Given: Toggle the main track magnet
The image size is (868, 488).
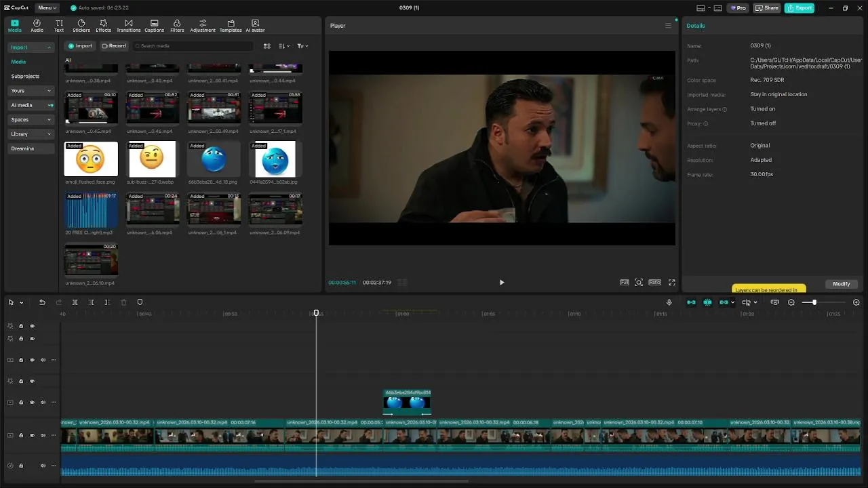Looking at the screenshot, I should [691, 302].
